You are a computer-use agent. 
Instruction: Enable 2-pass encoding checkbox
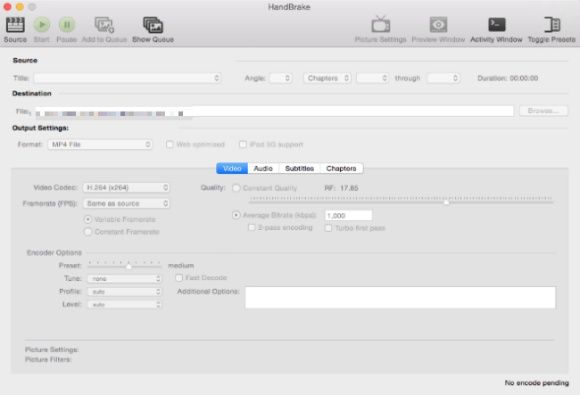point(252,227)
